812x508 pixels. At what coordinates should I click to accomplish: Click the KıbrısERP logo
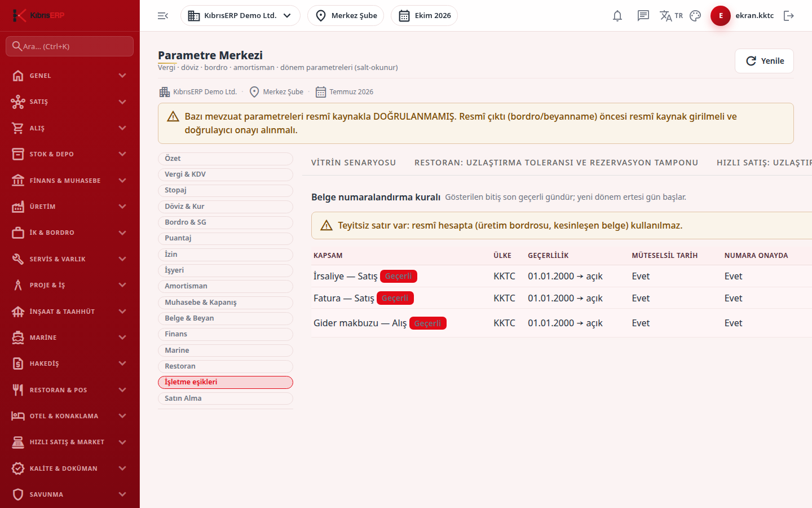click(38, 15)
